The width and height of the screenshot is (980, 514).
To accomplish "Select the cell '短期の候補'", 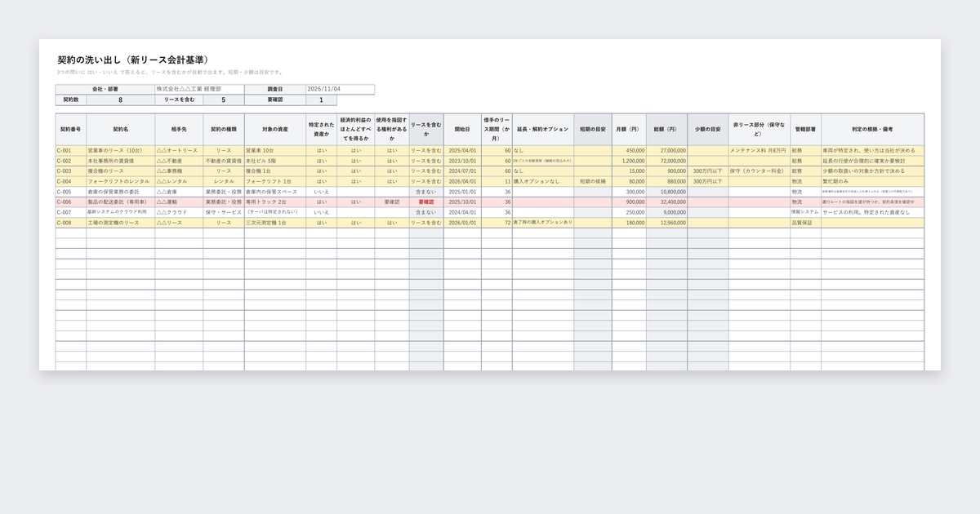I will [593, 181].
